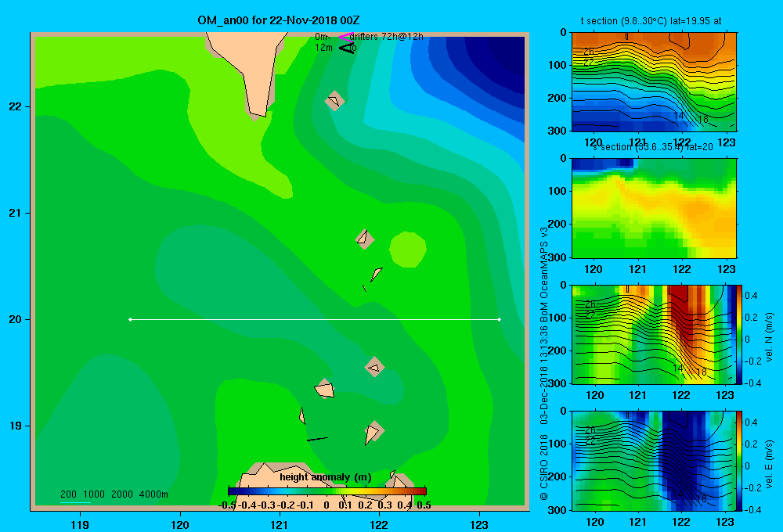Image resolution: width=783 pixels, height=532 pixels.
Task: Click longitude label 119 on main map
Action: coord(80,524)
